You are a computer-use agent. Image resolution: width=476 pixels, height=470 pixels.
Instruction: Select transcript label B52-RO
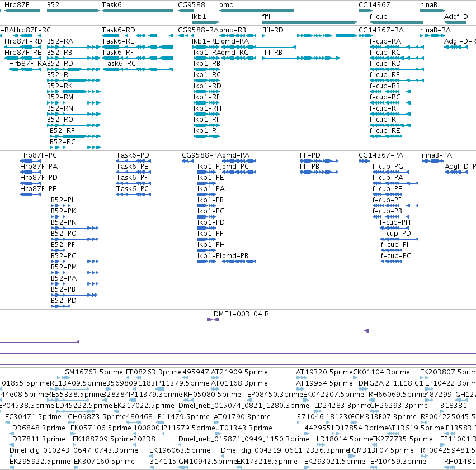[60, 120]
